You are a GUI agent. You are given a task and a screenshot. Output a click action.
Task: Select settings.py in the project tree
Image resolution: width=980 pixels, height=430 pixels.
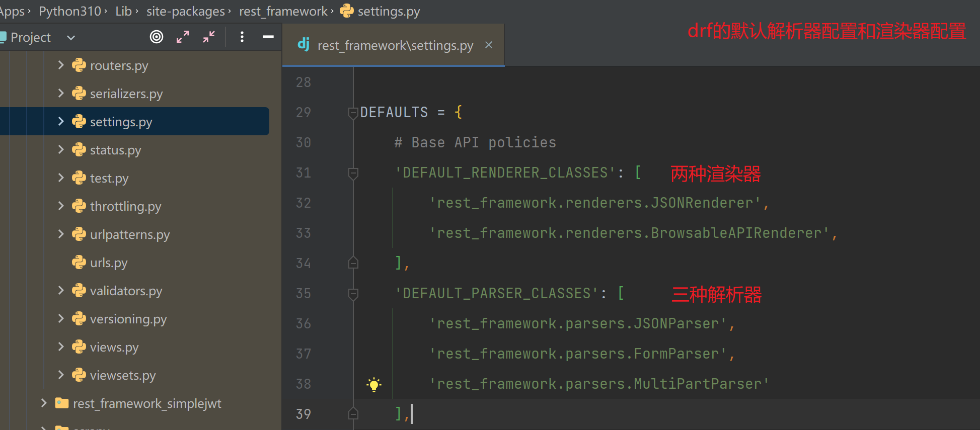pos(121,122)
